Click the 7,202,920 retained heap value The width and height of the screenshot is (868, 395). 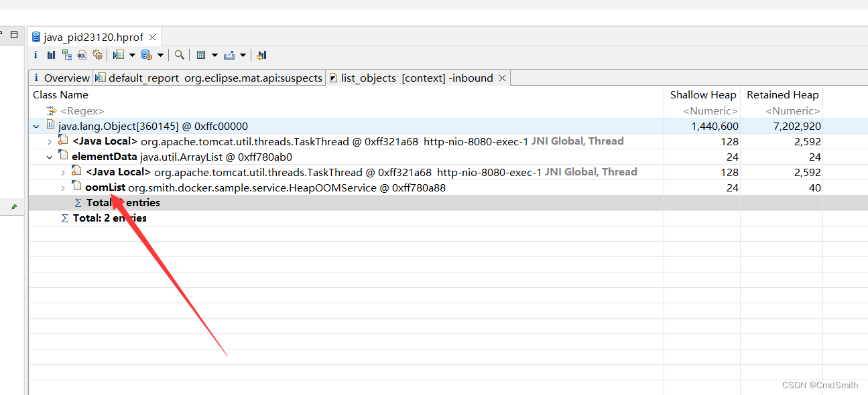[x=796, y=126]
